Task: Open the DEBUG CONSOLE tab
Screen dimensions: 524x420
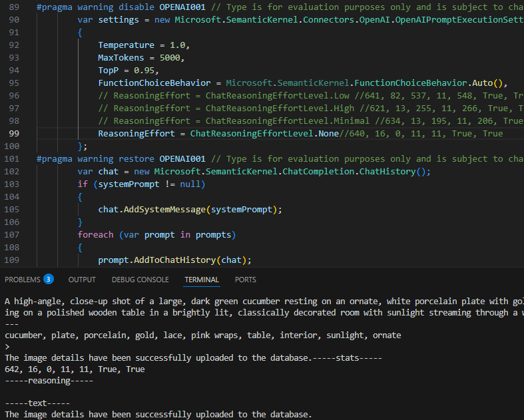Action: tap(140, 280)
